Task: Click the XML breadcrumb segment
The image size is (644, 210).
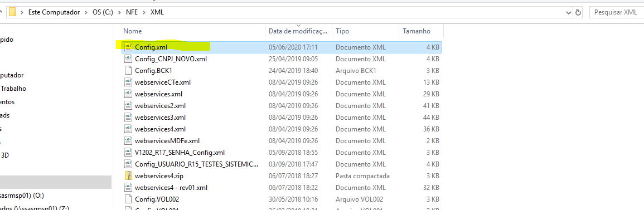Action: click(157, 12)
